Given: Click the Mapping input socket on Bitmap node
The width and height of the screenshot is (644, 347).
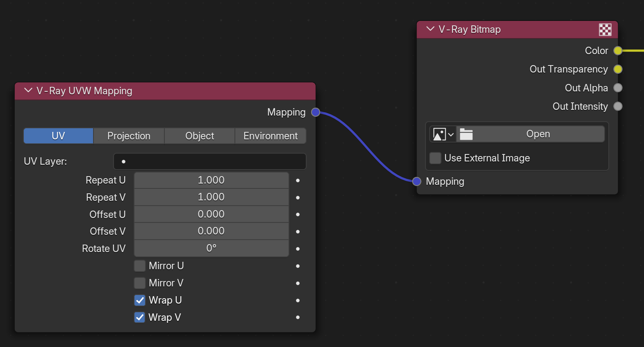Looking at the screenshot, I should [417, 181].
